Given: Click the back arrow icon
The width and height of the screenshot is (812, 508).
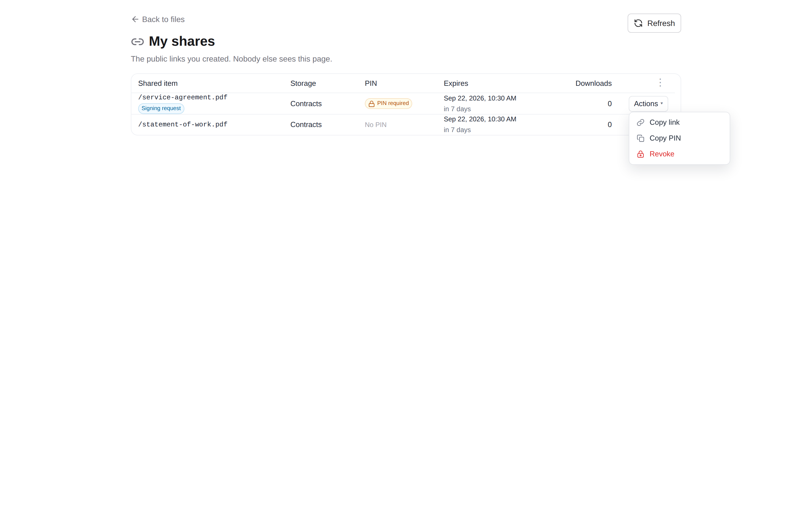Looking at the screenshot, I should pyautogui.click(x=135, y=19).
